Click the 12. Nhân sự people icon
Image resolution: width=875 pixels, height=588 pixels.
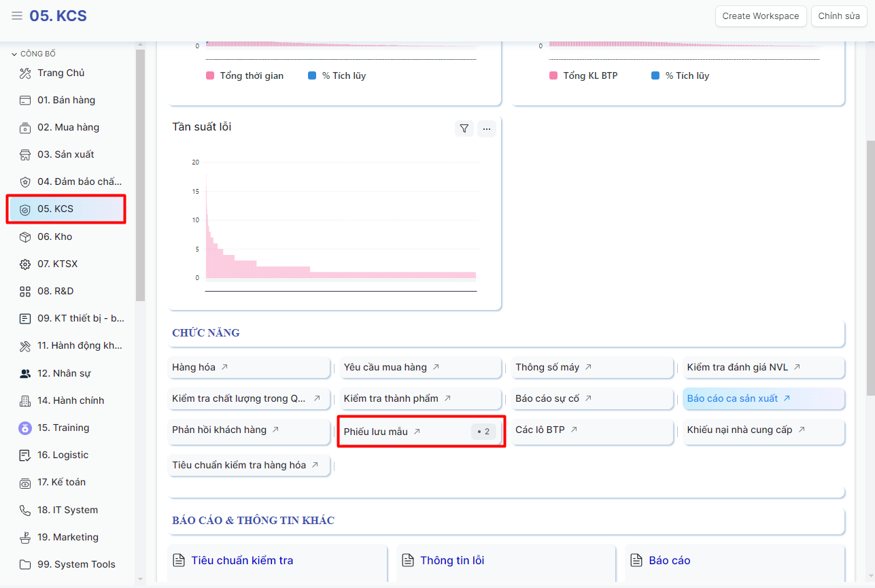click(x=25, y=373)
